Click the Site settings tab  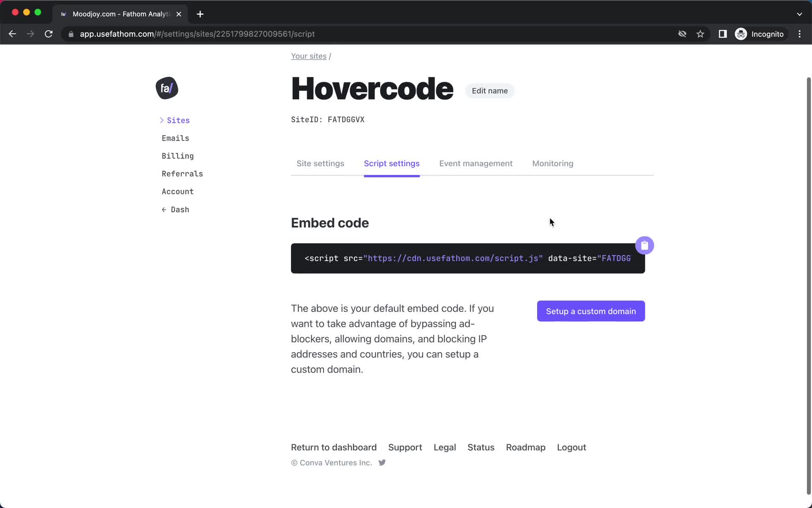point(320,164)
